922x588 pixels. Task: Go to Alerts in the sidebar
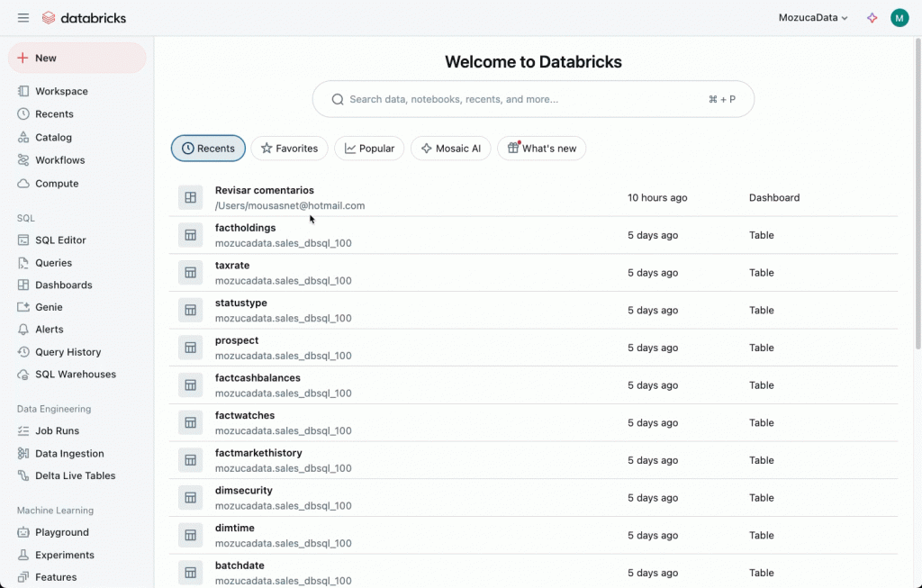pyautogui.click(x=49, y=330)
